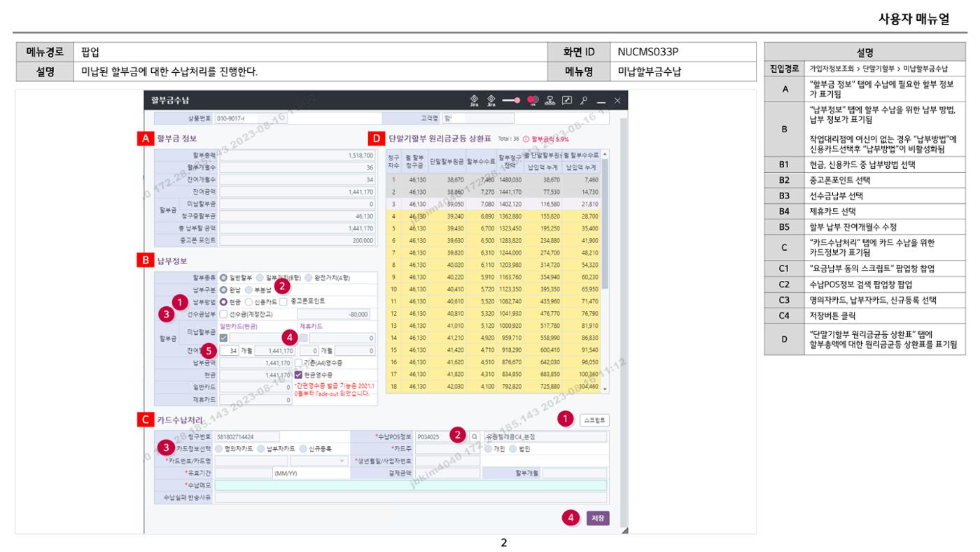980x552 pixels.
Task: Select the 일반할부 radio button
Action: point(224,277)
